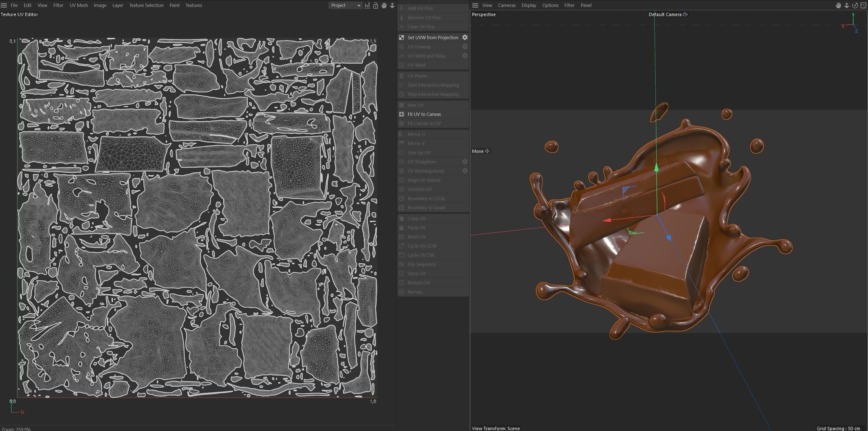Open the Paint menu
868x431 pixels.
click(175, 5)
